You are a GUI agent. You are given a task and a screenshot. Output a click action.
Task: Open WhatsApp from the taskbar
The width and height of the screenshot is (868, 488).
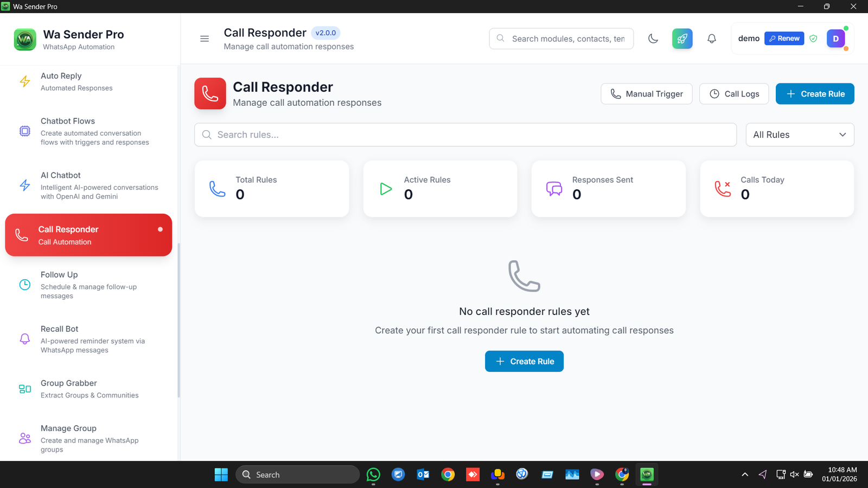(x=373, y=474)
